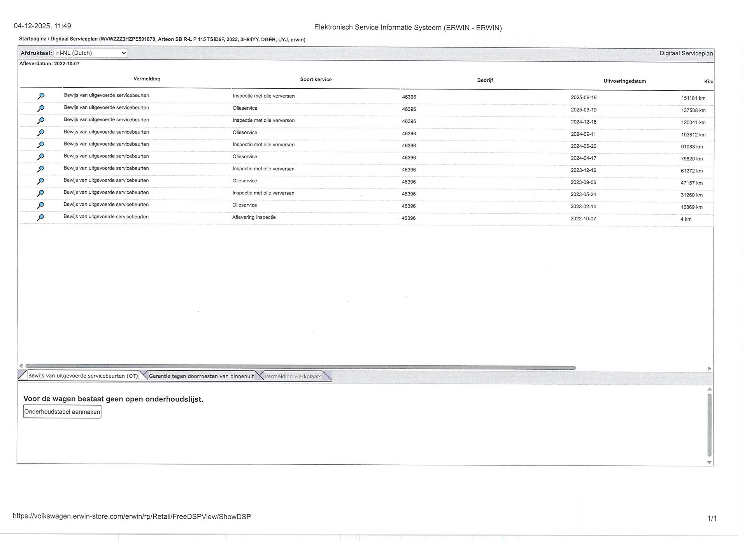Click magnifier icon for the 2023-05-24 inspection
Viewport: 747px width, 560px height.
click(x=40, y=193)
